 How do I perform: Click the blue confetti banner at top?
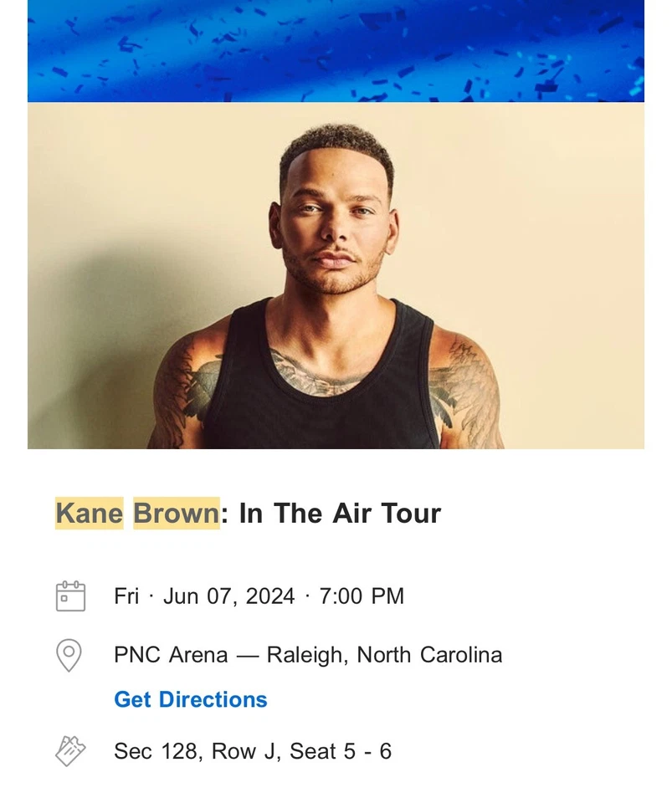pos(335,50)
